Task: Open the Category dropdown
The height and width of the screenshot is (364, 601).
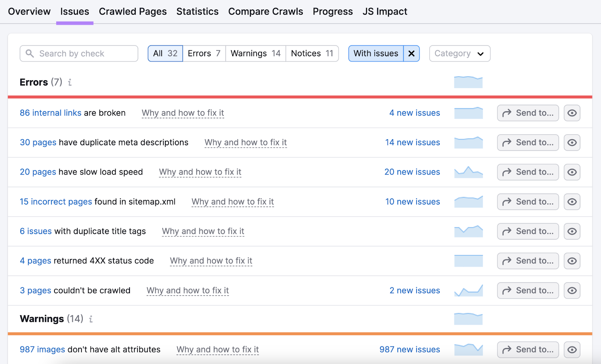Action: point(459,54)
